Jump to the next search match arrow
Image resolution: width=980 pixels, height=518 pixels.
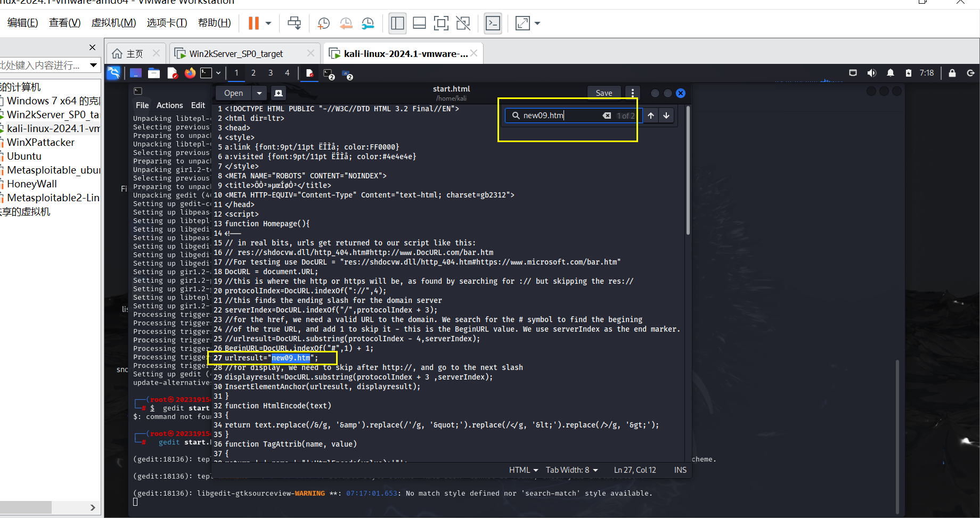tap(666, 116)
